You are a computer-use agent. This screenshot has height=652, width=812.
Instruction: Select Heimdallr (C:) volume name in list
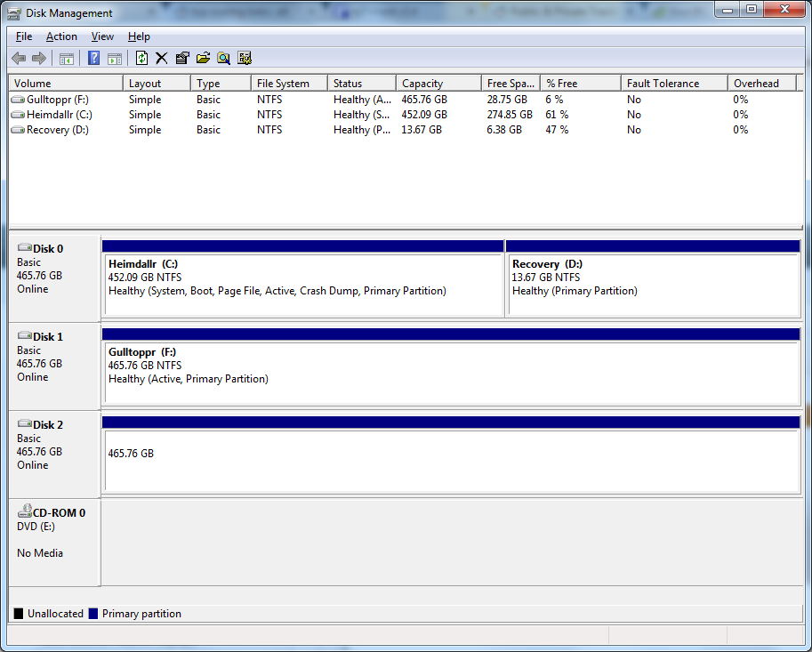60,115
